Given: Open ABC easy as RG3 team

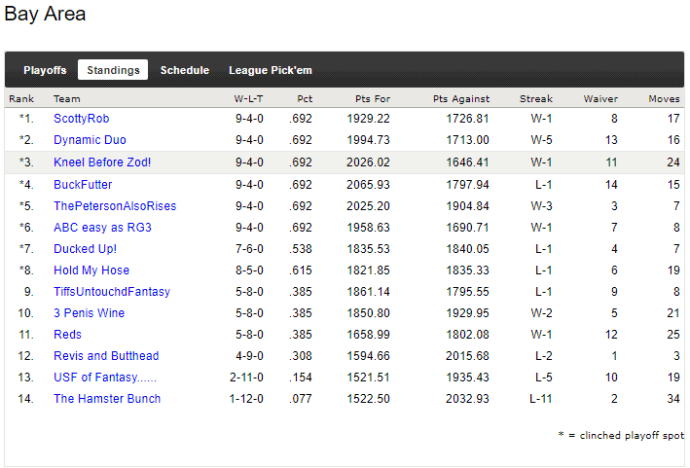Looking at the screenshot, I should pyautogui.click(x=103, y=227).
